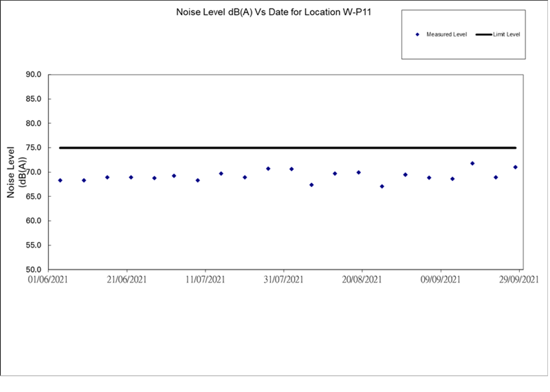Click the 75.0 label on the y-axis
550x392 pixels.
click(34, 148)
